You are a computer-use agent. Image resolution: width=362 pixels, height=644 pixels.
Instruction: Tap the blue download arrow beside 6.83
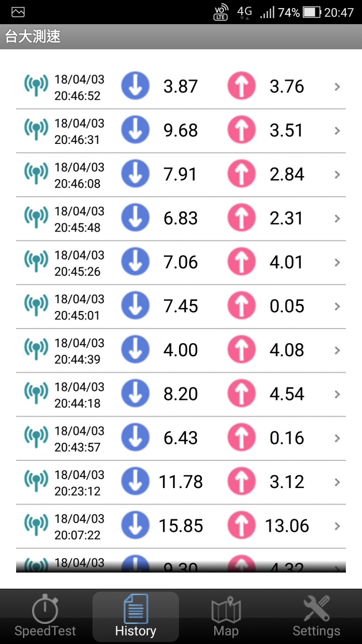click(135, 218)
